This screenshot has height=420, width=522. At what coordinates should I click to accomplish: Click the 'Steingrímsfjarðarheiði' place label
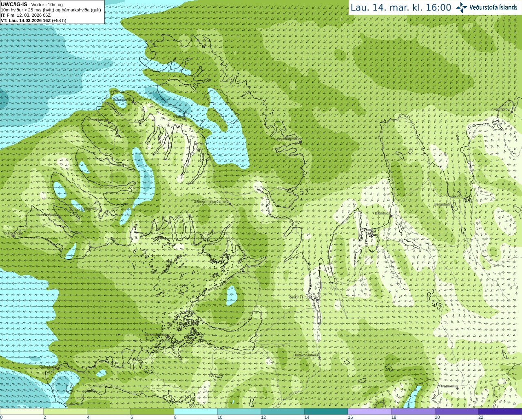click(211, 201)
